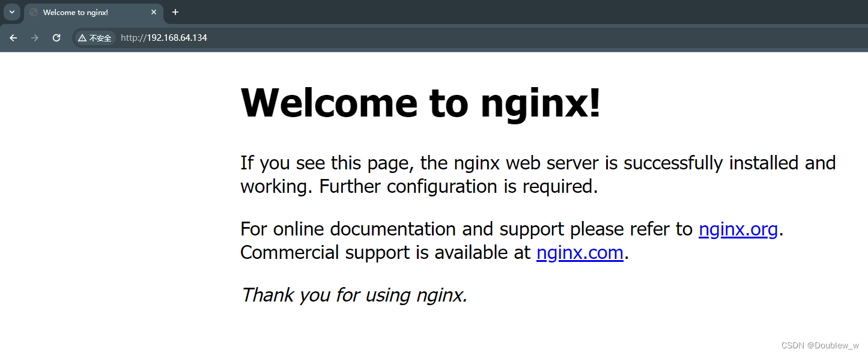
Task: Navigate forward with the forward arrow
Action: pos(34,37)
